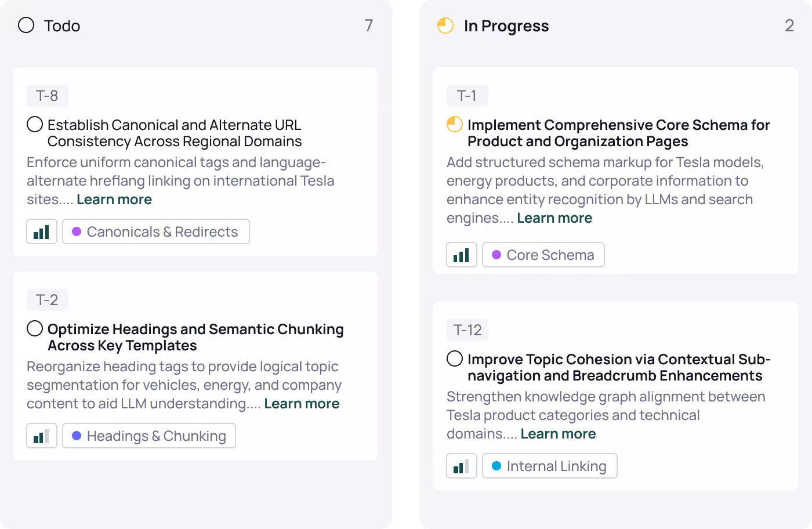Screen dimensions: 812x529
Task: Click Learn more on Topic Cohesion task
Action: 558,434
